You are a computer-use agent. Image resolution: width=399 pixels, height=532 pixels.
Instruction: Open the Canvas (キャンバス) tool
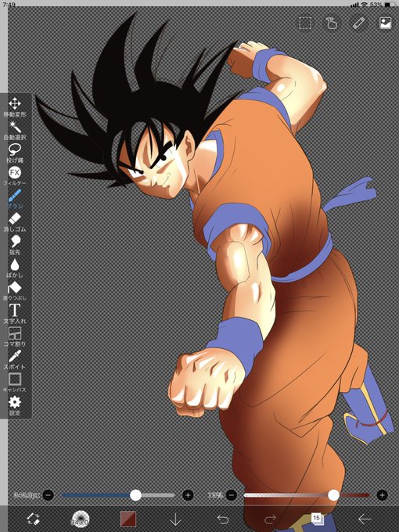coord(15,383)
